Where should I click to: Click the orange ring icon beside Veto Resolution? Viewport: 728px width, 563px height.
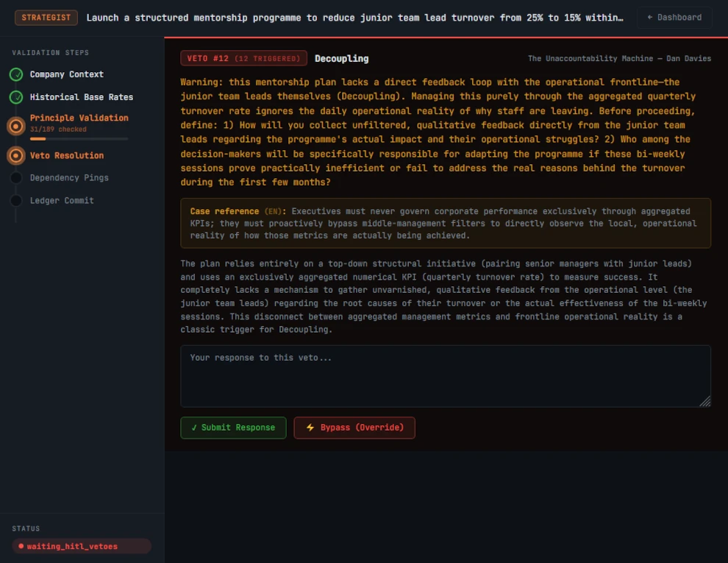tap(16, 155)
